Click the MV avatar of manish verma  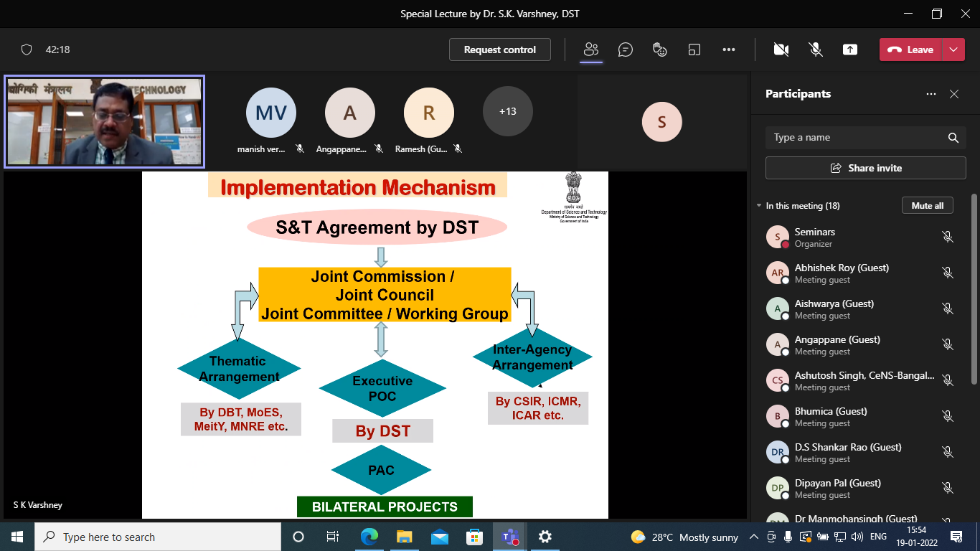coord(271,113)
